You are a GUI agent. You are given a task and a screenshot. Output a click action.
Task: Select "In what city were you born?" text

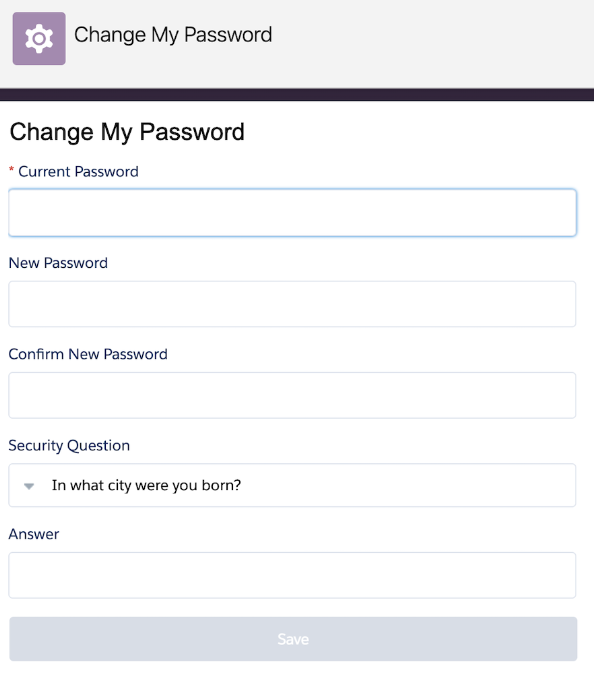[146, 485]
